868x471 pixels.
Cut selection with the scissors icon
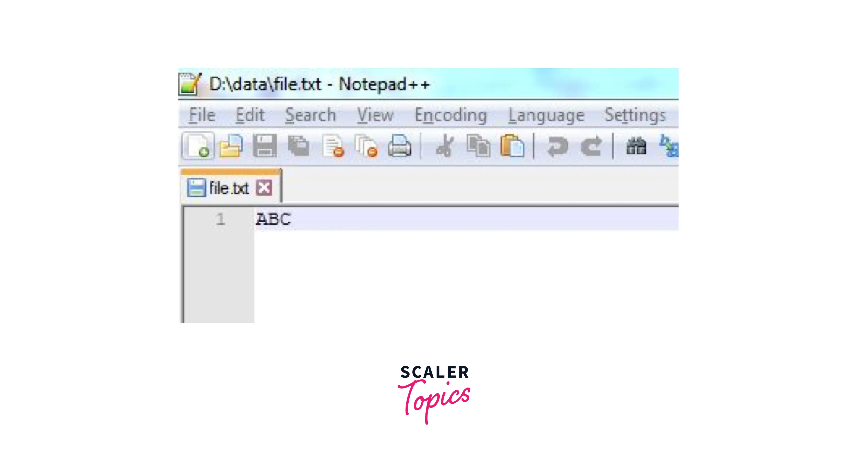tap(445, 146)
